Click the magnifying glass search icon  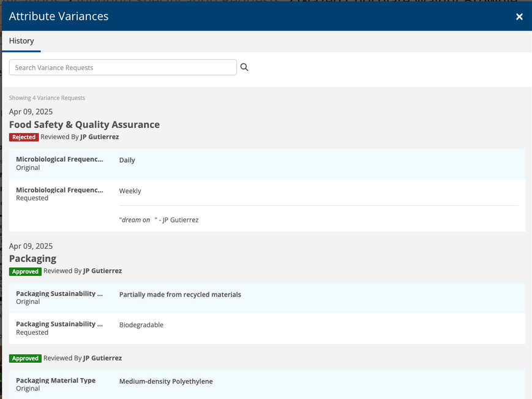(x=244, y=67)
